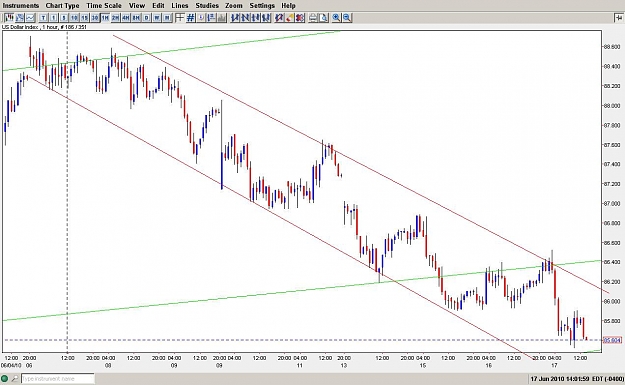This screenshot has width=625, height=385.
Task: Open the Time Scale menu
Action: click(x=104, y=6)
